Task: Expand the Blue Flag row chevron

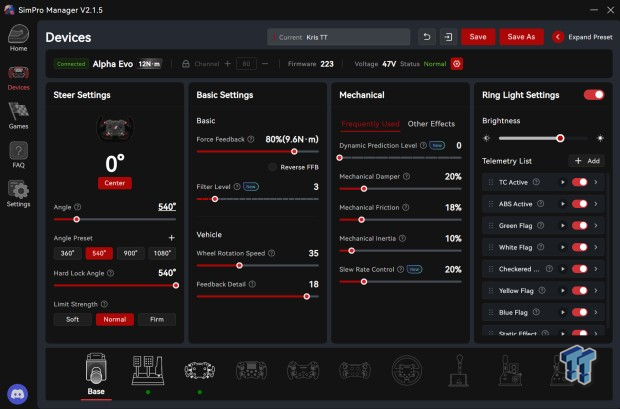Action: click(x=596, y=312)
